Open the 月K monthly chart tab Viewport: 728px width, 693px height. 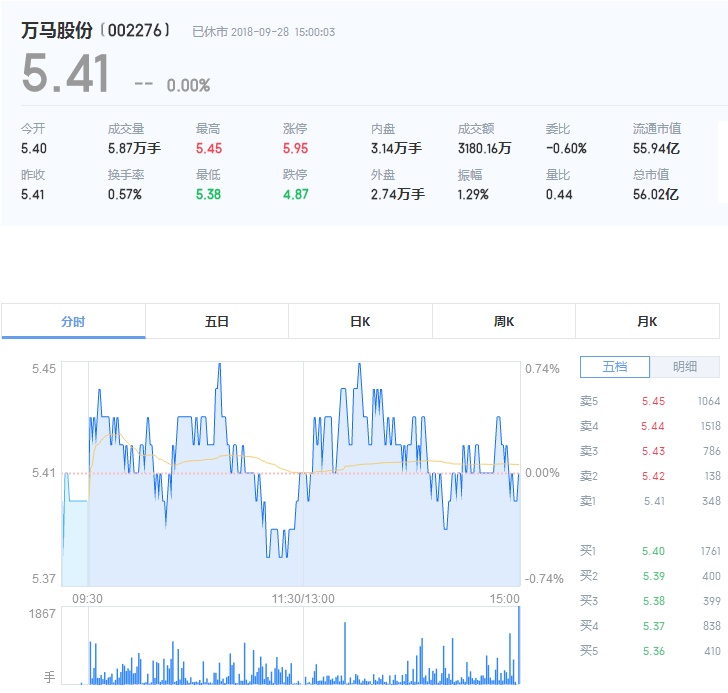pos(647,322)
